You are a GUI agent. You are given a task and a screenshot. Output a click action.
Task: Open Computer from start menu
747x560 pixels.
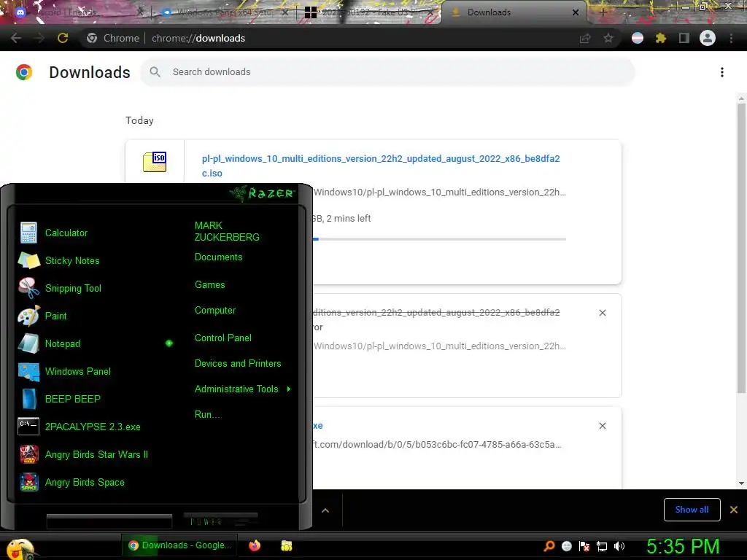pyautogui.click(x=215, y=311)
